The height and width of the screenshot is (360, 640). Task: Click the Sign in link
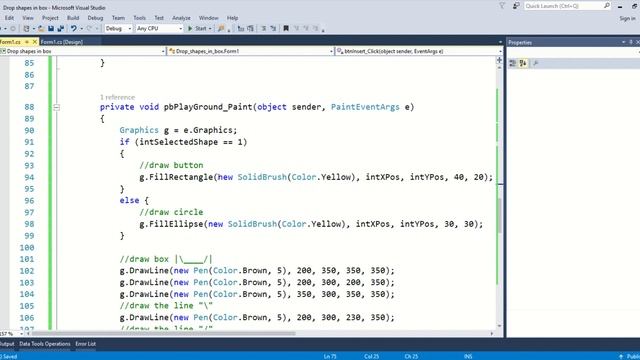[x=627, y=18]
